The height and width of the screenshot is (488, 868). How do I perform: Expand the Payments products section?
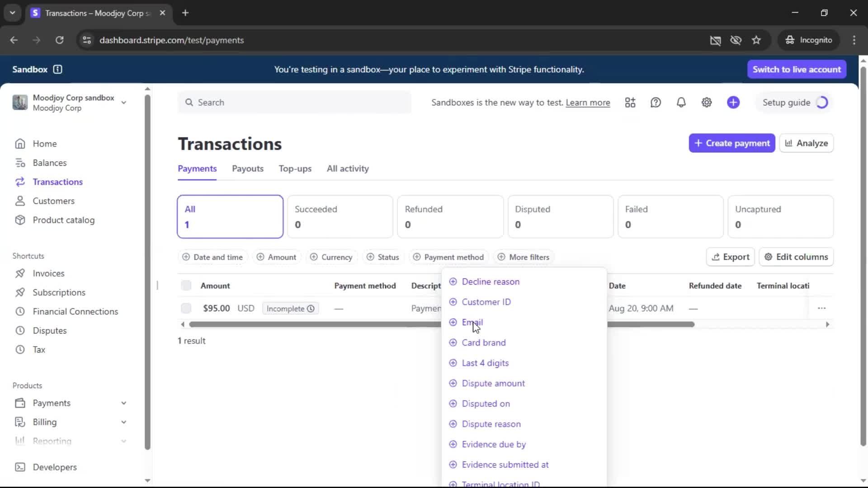point(123,403)
